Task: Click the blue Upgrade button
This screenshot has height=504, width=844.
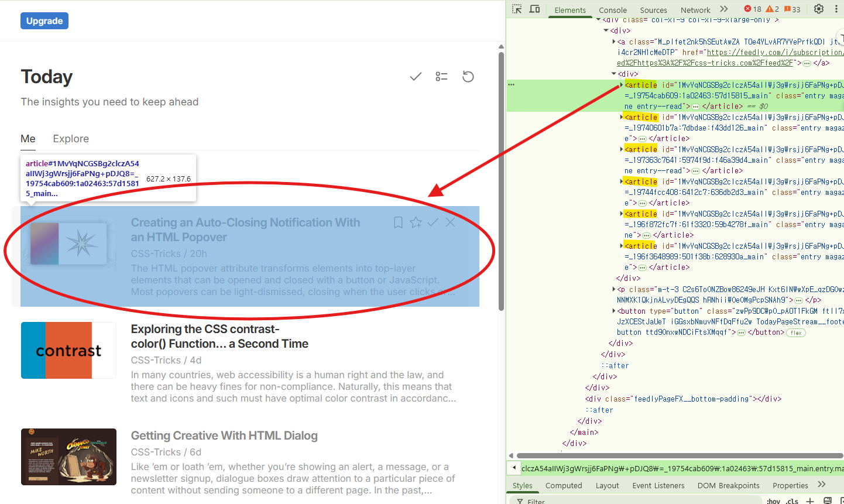Action: (x=44, y=20)
